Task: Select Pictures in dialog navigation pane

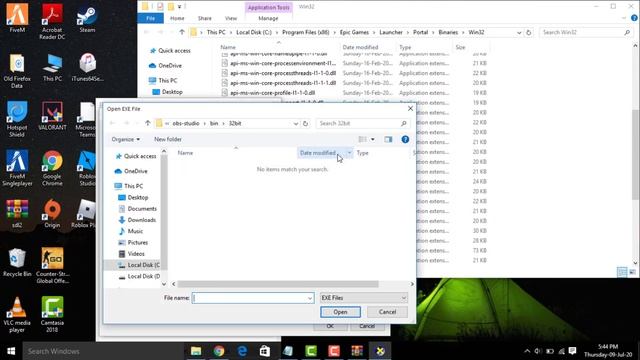Action: point(133,242)
